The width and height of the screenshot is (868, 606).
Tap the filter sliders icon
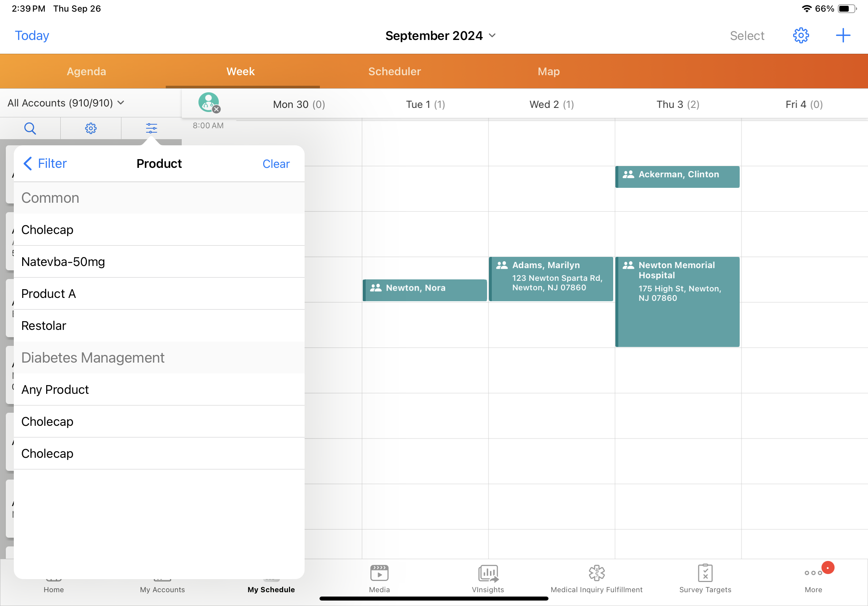152,129
